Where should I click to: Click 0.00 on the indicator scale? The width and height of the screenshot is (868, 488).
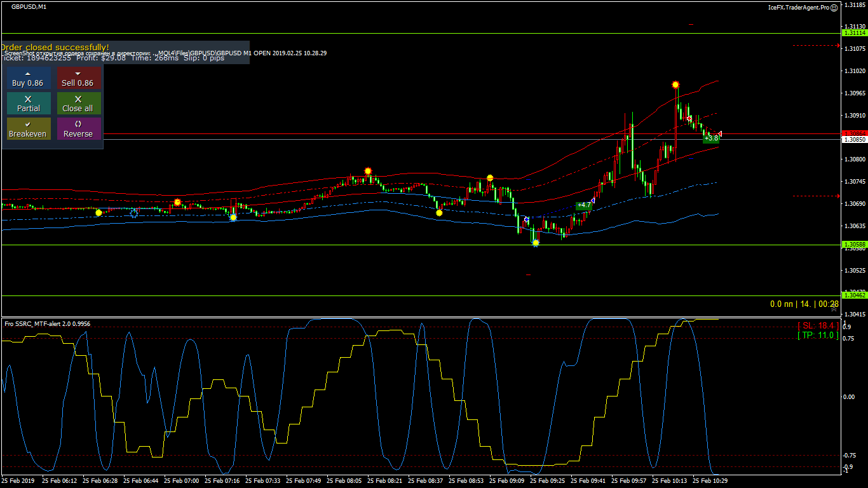pos(848,396)
